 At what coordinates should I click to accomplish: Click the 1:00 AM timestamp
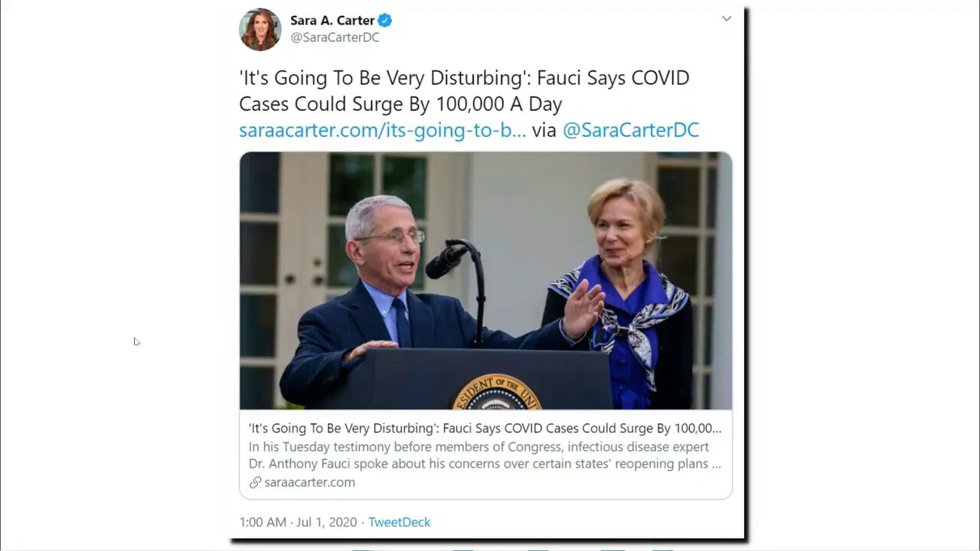(x=263, y=522)
